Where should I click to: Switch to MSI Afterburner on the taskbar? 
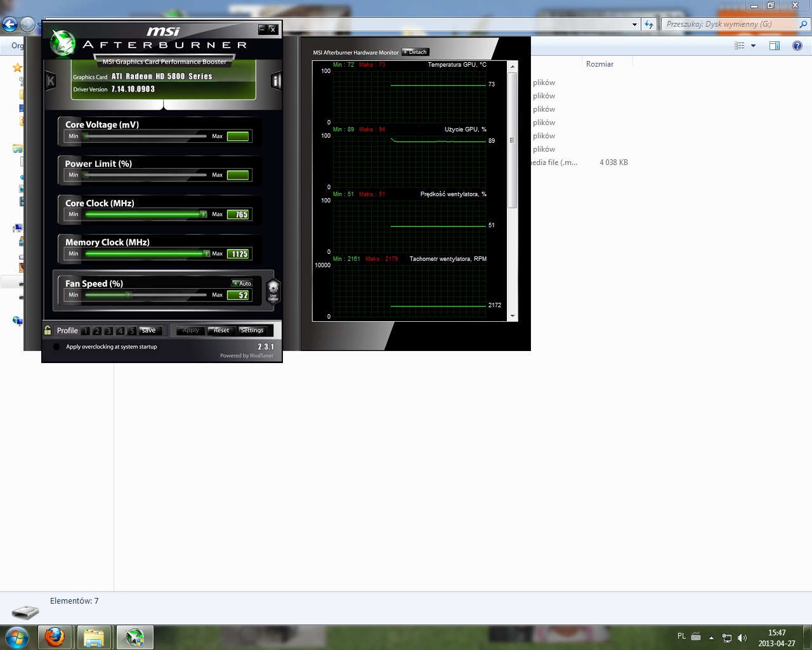click(134, 637)
